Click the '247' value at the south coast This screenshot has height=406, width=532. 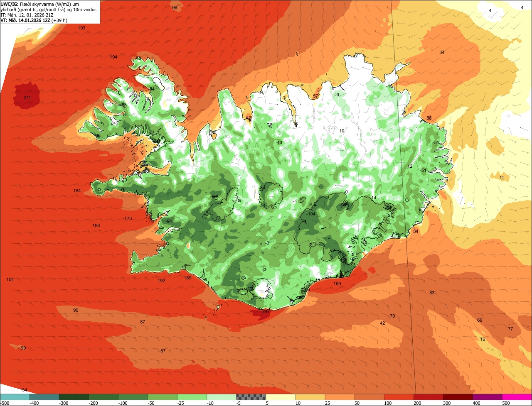coord(266,311)
